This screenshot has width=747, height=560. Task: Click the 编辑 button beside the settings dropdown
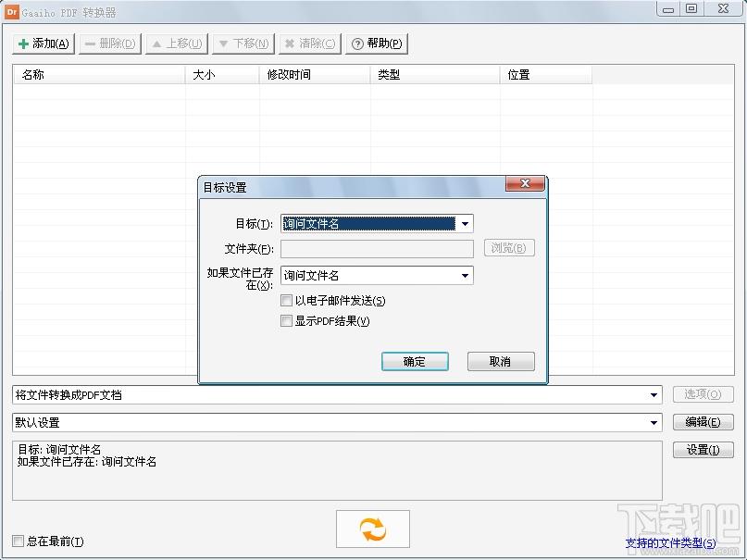tap(703, 422)
